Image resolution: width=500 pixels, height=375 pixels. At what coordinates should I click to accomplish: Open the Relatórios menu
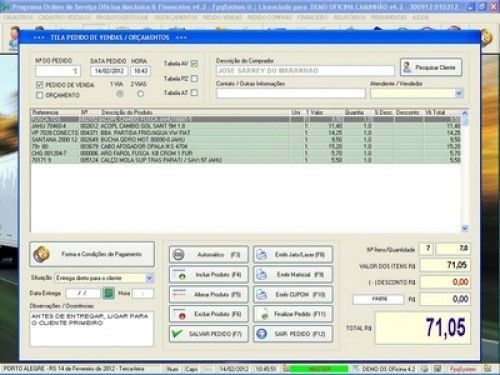(x=349, y=17)
